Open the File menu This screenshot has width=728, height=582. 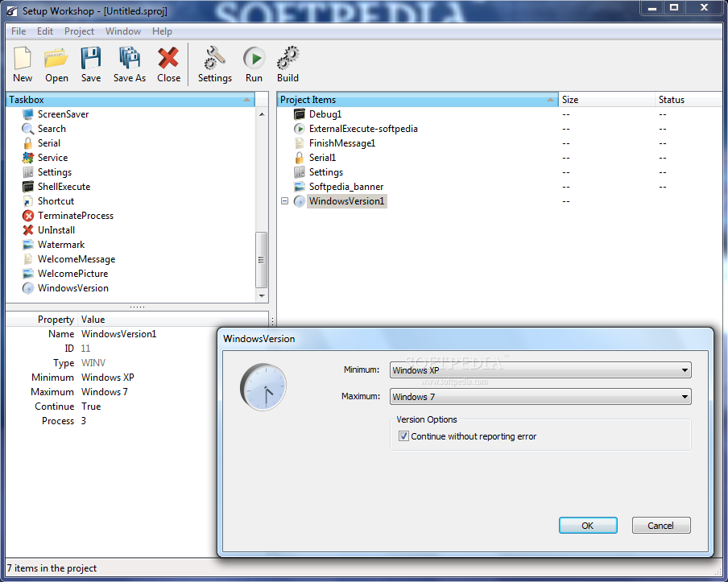[19, 31]
